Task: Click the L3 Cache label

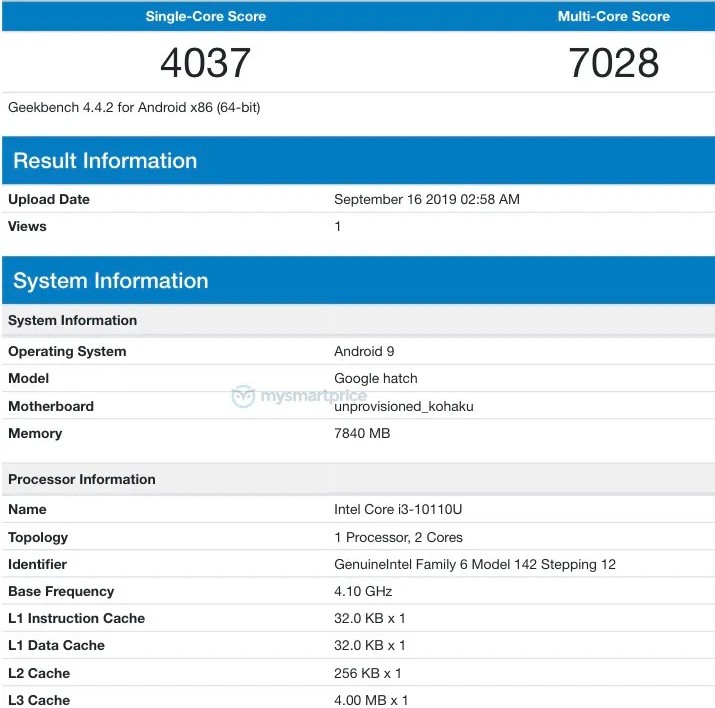Action: pyautogui.click(x=39, y=700)
